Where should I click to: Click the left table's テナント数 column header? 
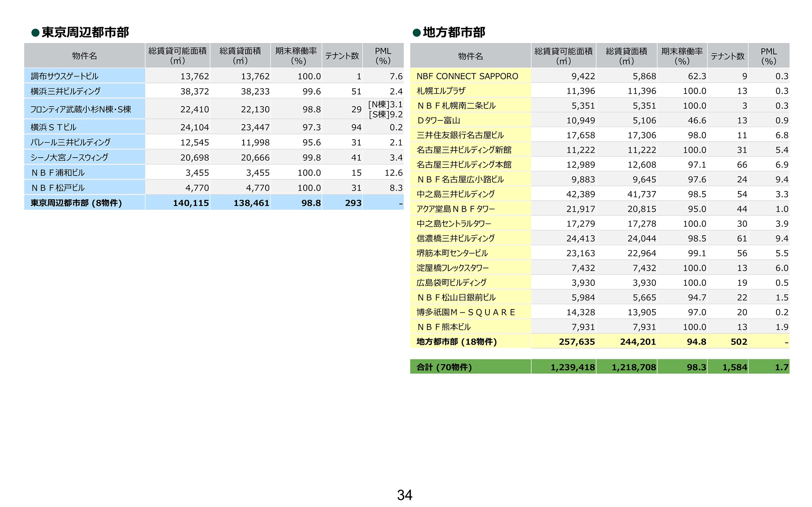click(342, 56)
